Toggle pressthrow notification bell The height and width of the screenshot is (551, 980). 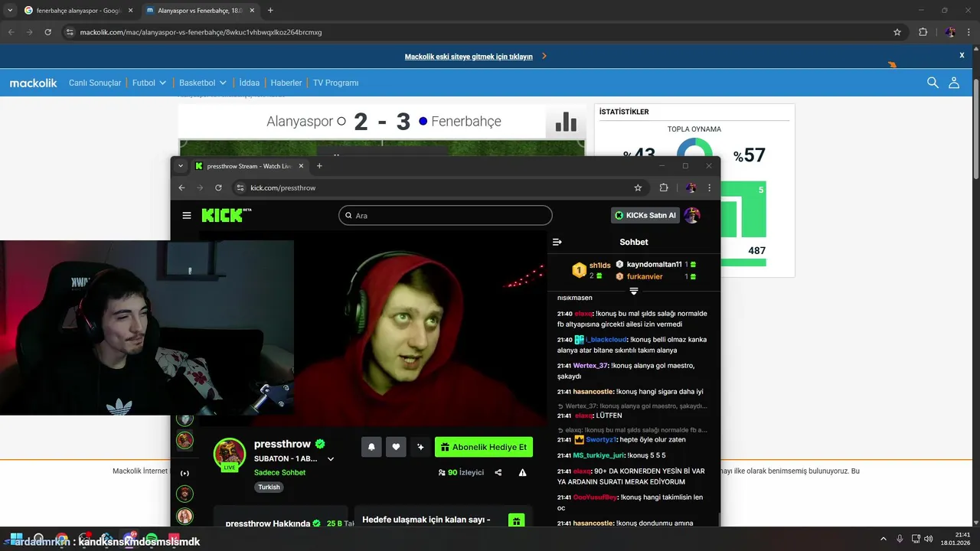pyautogui.click(x=371, y=447)
